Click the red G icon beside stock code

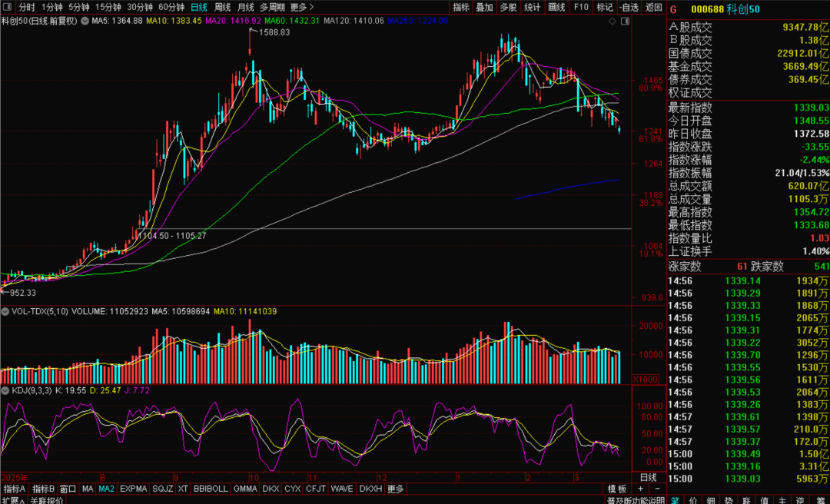click(673, 8)
